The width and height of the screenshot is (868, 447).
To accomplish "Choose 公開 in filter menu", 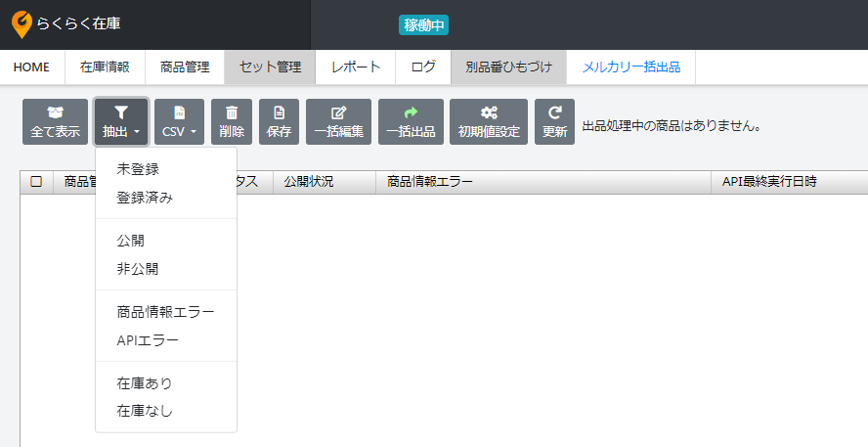I will click(166, 241).
